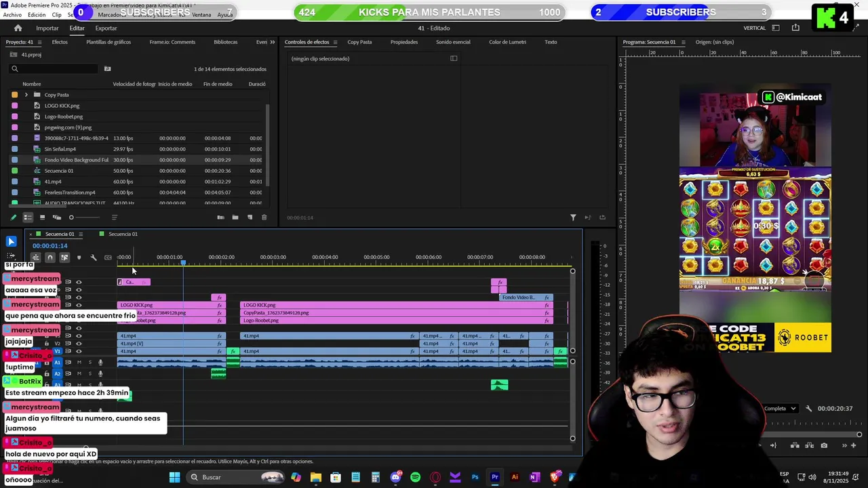Switch project panel to freeform view

point(57,218)
